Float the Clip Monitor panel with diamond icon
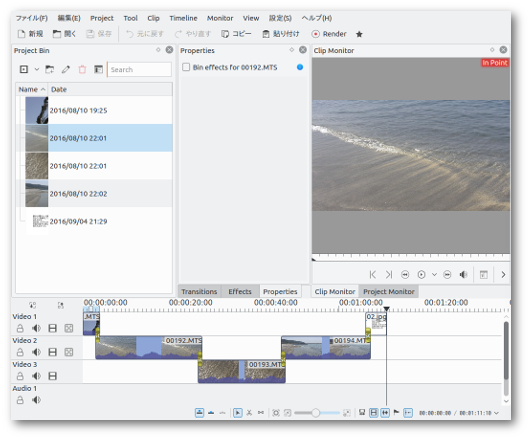The image size is (530, 439). (x=492, y=50)
